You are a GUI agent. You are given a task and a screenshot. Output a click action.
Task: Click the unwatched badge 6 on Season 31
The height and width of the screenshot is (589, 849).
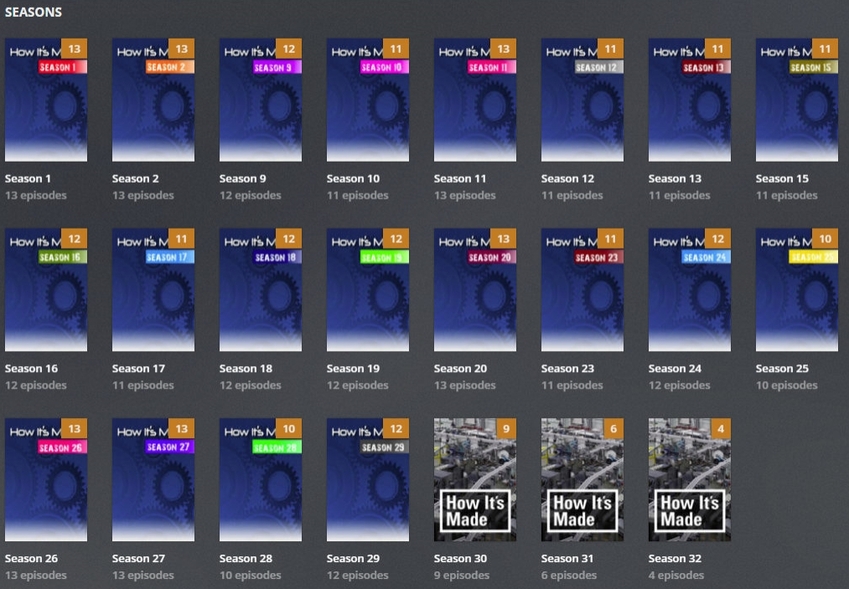coord(613,429)
